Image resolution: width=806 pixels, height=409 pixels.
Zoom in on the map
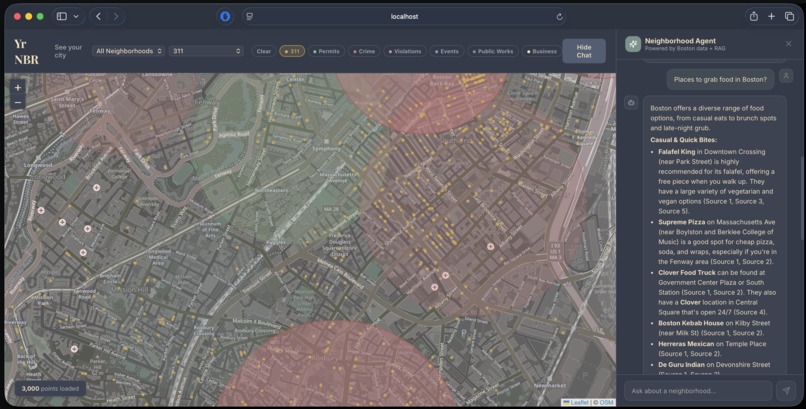coord(18,88)
